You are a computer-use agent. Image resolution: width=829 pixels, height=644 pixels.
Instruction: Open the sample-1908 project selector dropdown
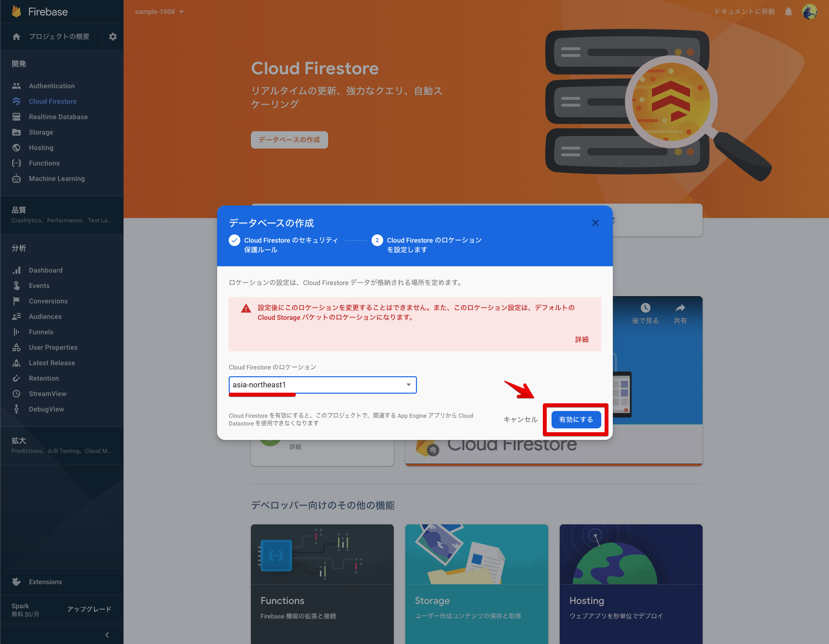pos(159,12)
